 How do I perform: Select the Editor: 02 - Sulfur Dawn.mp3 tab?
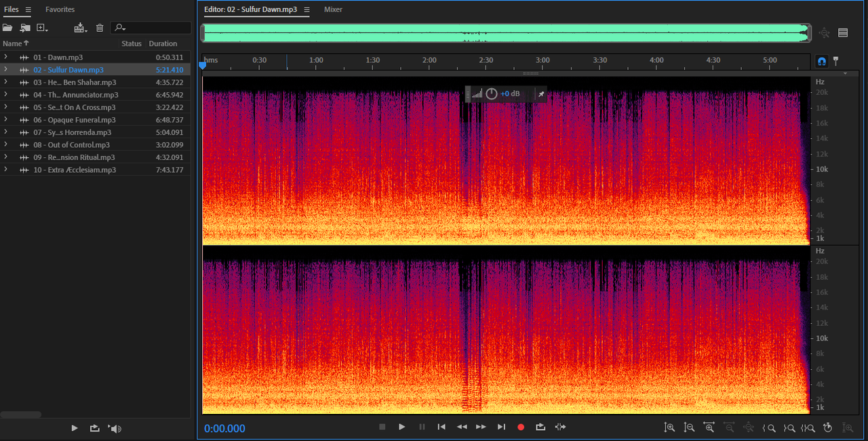pos(251,9)
